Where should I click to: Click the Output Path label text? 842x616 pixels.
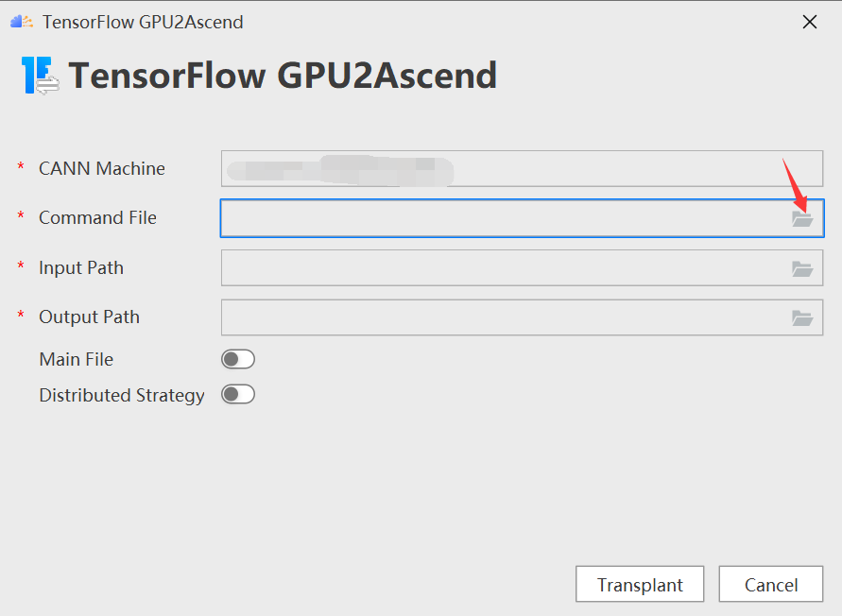pyautogui.click(x=89, y=317)
